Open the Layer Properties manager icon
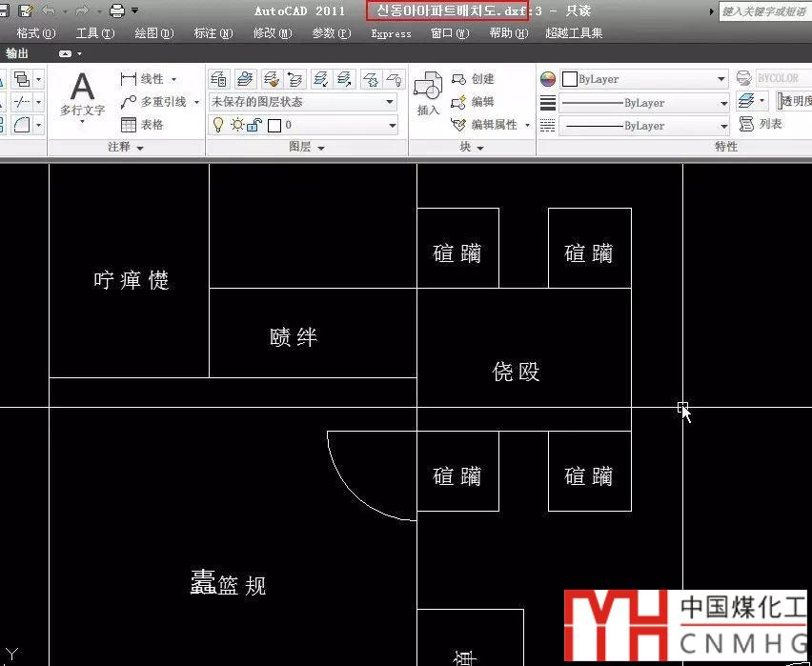This screenshot has width=812, height=666. pos(219,79)
